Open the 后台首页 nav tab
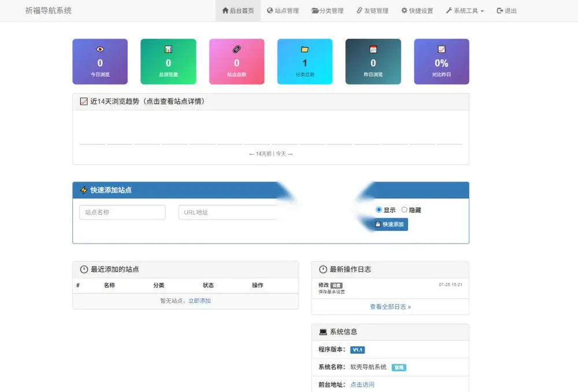This screenshot has width=578, height=392. [x=238, y=10]
